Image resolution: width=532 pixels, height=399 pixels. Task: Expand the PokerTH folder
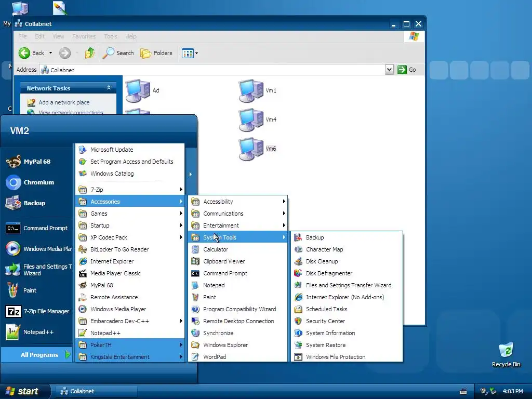pos(130,345)
